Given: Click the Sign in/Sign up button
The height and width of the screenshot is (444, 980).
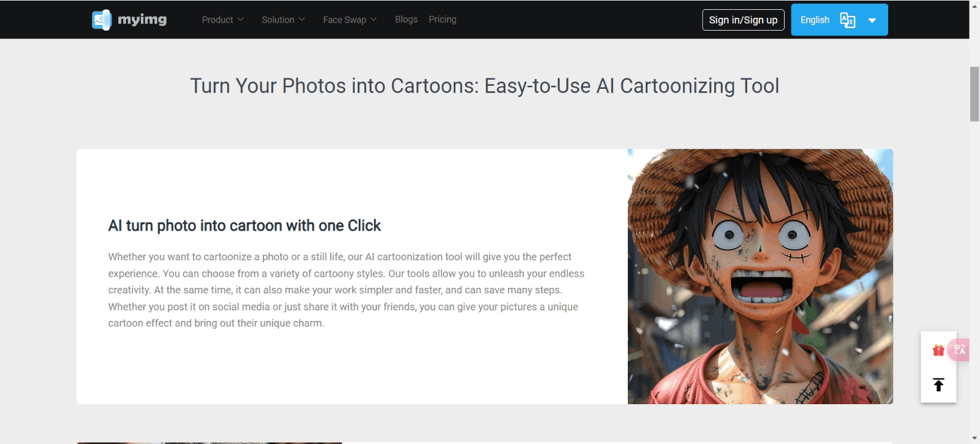Looking at the screenshot, I should click(x=743, y=20).
